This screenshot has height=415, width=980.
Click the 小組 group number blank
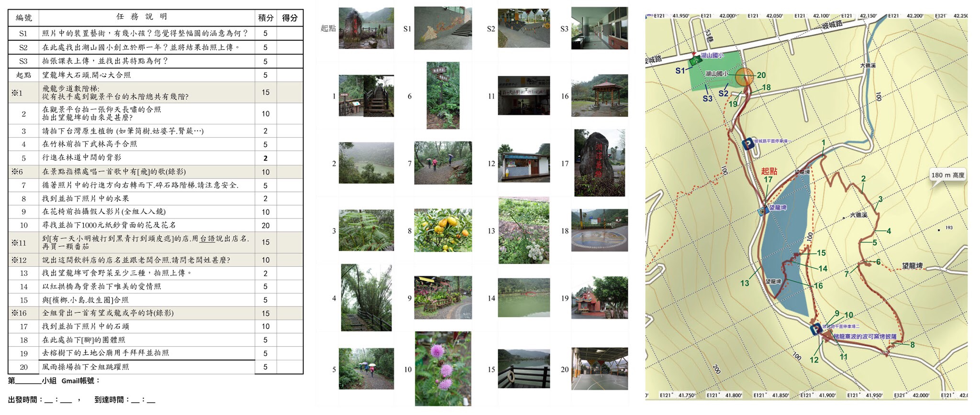tap(29, 381)
